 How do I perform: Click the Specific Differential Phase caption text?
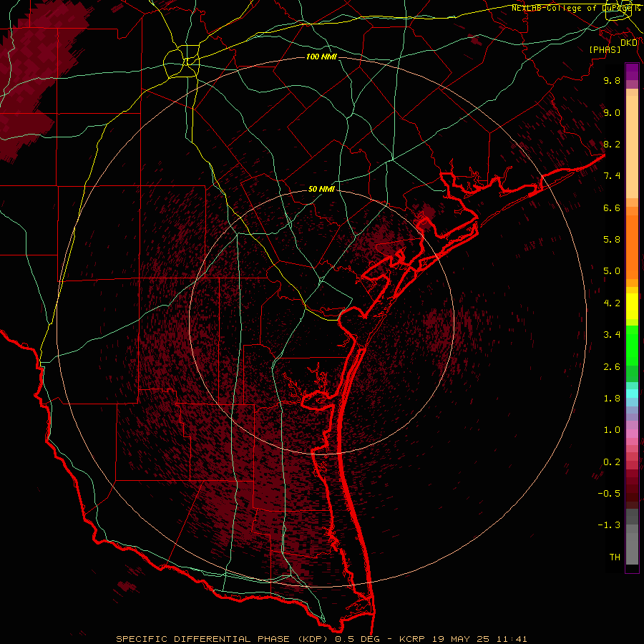321,639
